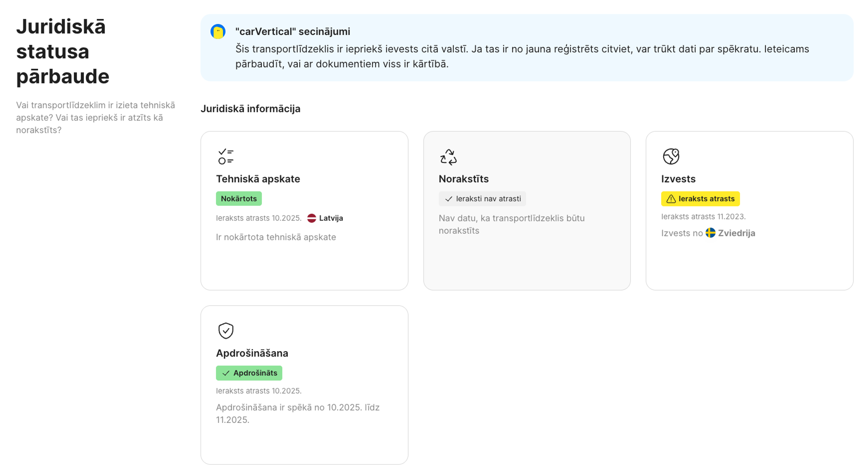Select the Tehniskā apskate card title
This screenshot has width=868, height=475.
[258, 179]
